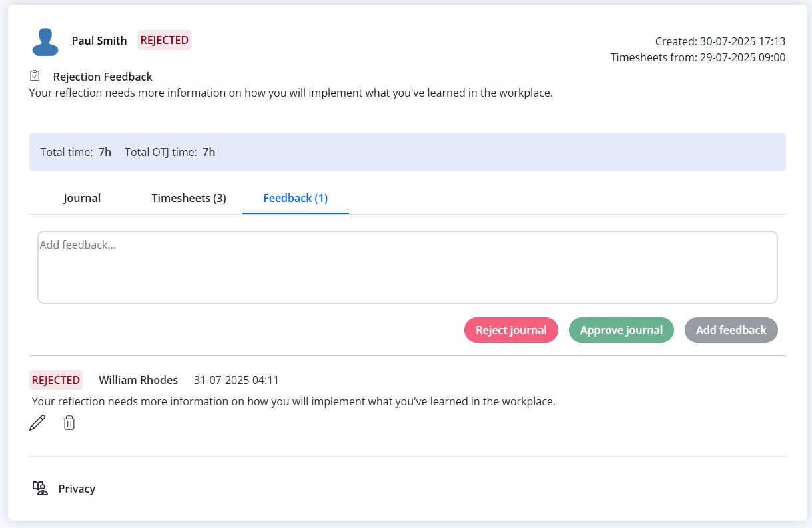The width and height of the screenshot is (812, 528).
Task: Click the Rejection Feedback heading
Action: tap(103, 77)
